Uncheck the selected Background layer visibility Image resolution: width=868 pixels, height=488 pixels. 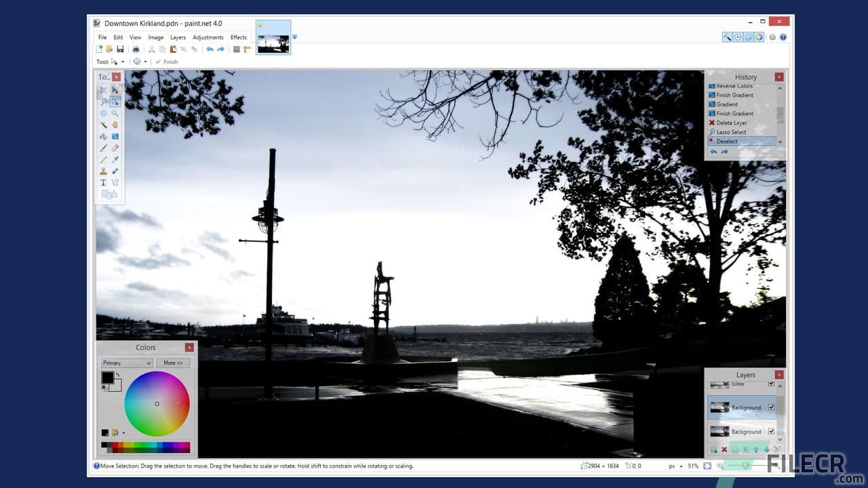(771, 407)
